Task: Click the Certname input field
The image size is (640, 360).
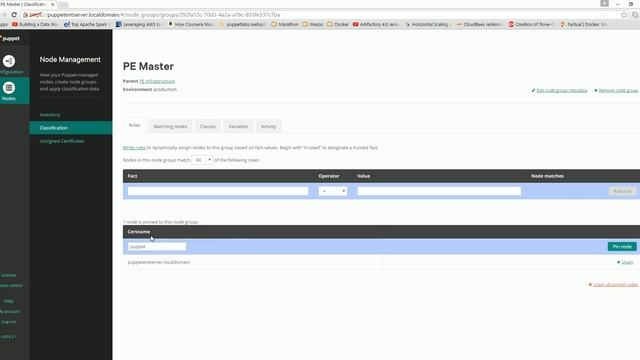Action: tap(157, 247)
